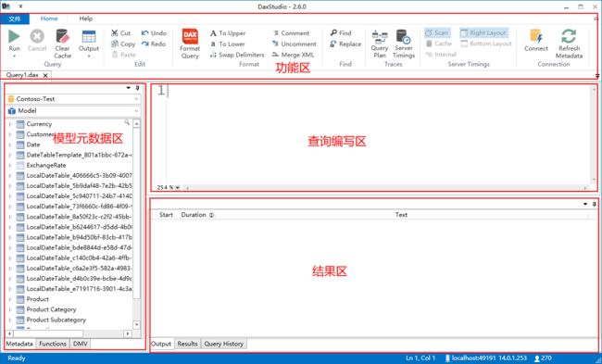The height and width of the screenshot is (364, 602).
Task: Open the Find tool
Action: point(341,33)
